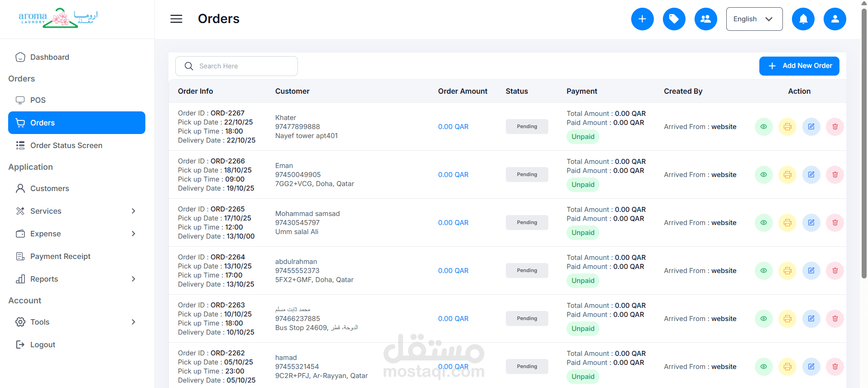Click customer name Khater

[286, 118]
